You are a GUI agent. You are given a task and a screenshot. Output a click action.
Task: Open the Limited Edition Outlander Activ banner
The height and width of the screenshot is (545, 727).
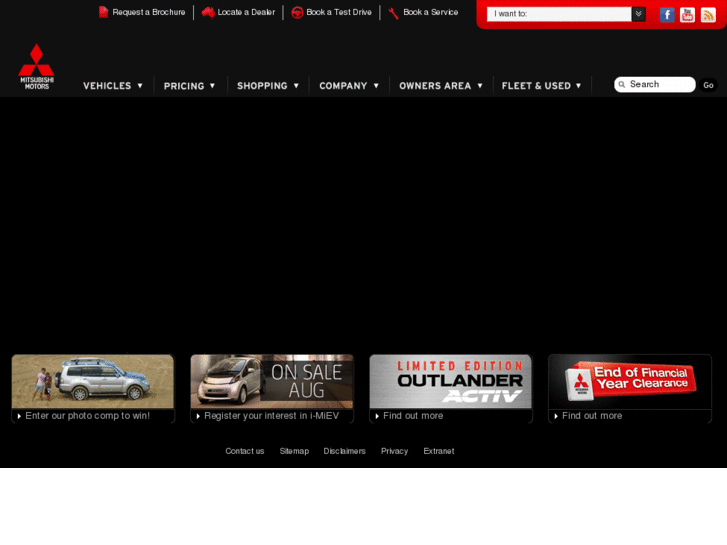[x=451, y=381]
